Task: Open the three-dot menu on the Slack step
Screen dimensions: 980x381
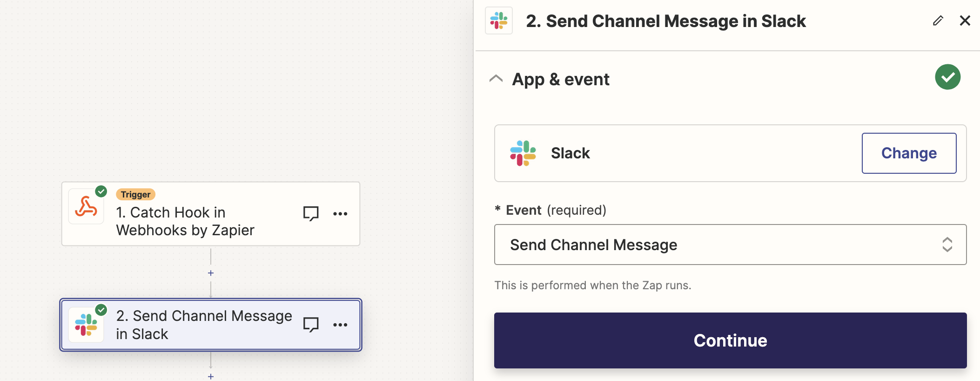Action: [x=340, y=325]
